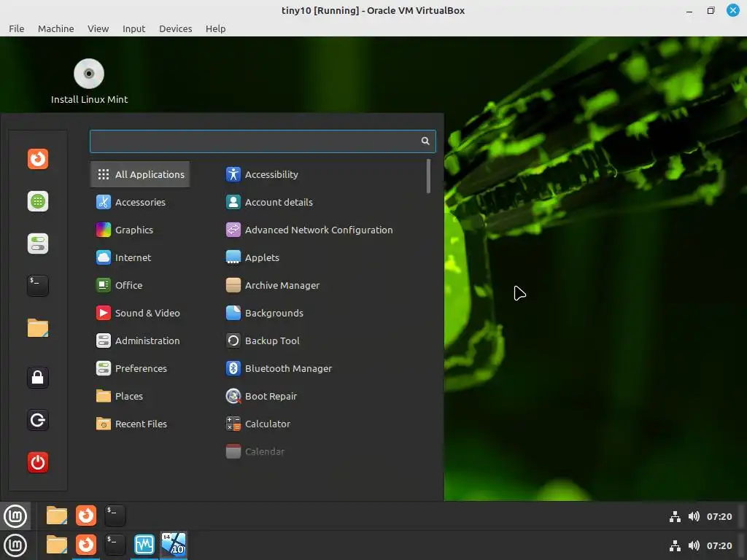Focus the application menu search field

click(x=263, y=141)
